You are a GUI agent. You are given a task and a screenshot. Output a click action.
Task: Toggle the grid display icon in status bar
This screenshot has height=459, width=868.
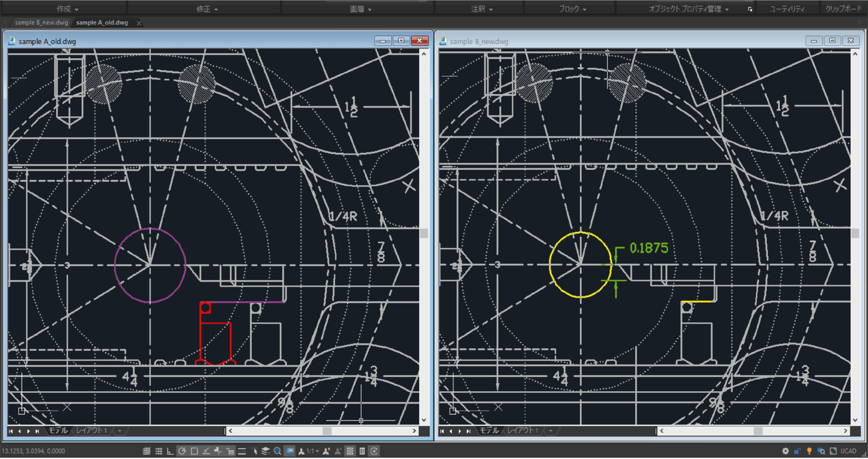[x=159, y=451]
